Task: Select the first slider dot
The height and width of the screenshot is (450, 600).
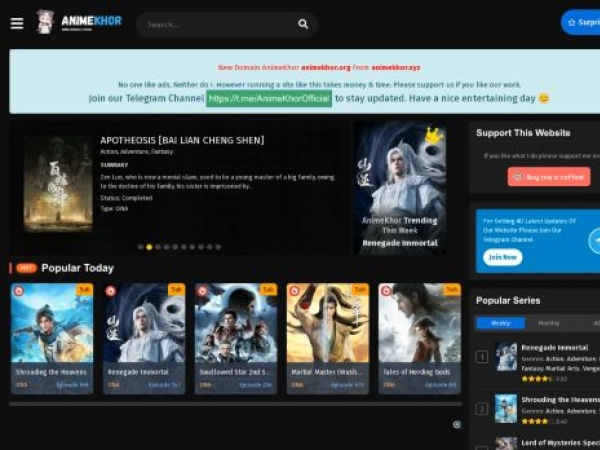Action: click(141, 247)
